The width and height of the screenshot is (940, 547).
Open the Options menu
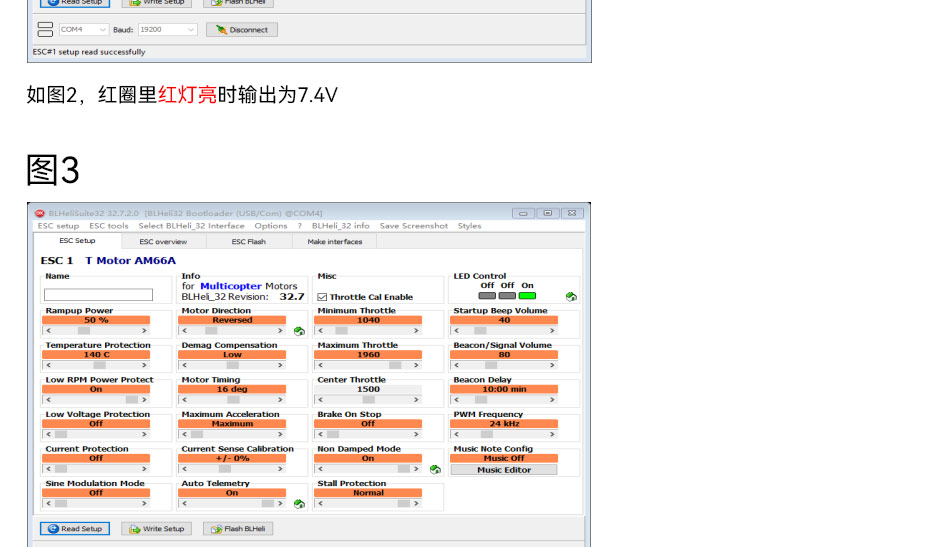pos(270,226)
